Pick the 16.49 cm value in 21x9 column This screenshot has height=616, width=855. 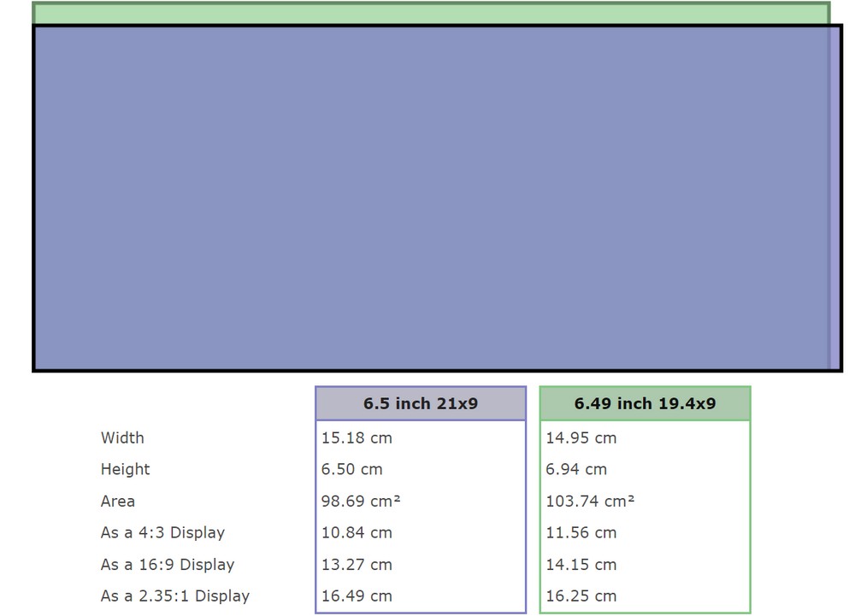[357, 596]
